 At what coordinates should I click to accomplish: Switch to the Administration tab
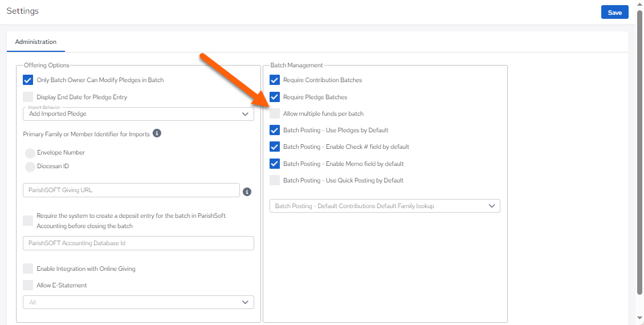click(x=36, y=42)
